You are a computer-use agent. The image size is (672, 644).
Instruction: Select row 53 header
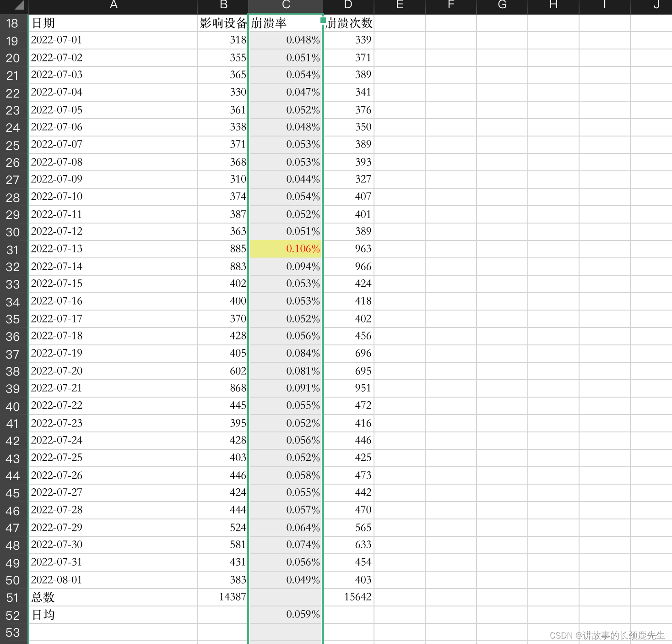point(14,632)
